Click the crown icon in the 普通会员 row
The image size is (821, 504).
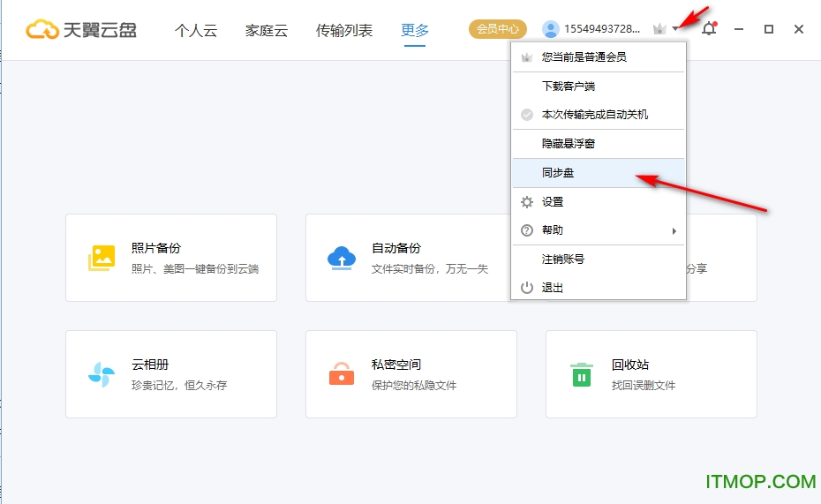point(527,57)
